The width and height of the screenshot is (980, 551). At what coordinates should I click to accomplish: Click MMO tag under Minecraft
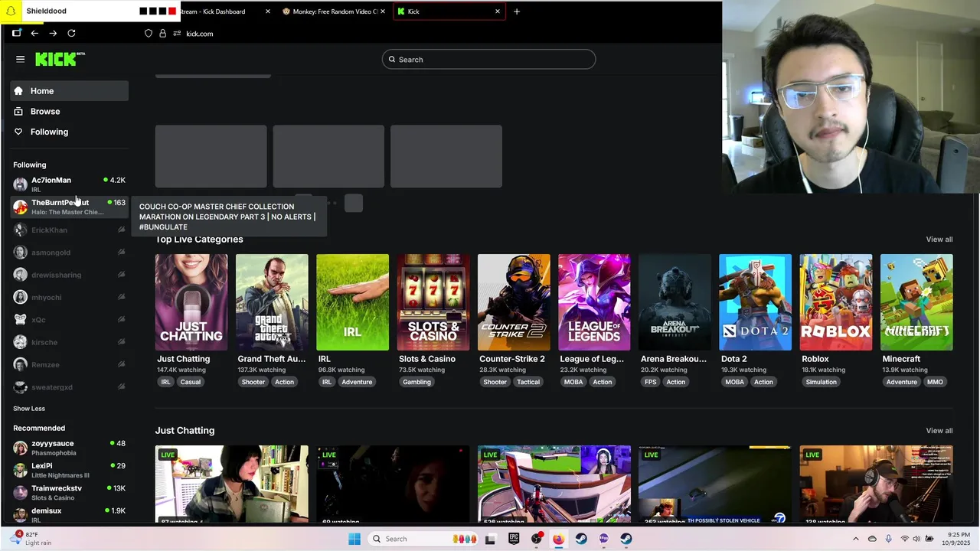click(935, 382)
